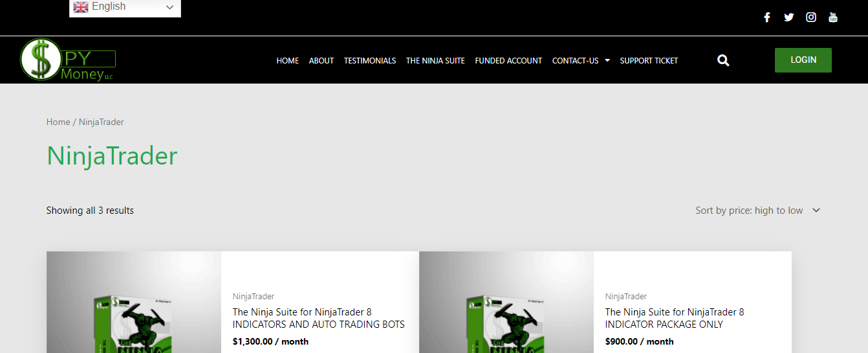Click the UK flag language icon
This screenshot has height=353, width=868.
click(x=80, y=7)
